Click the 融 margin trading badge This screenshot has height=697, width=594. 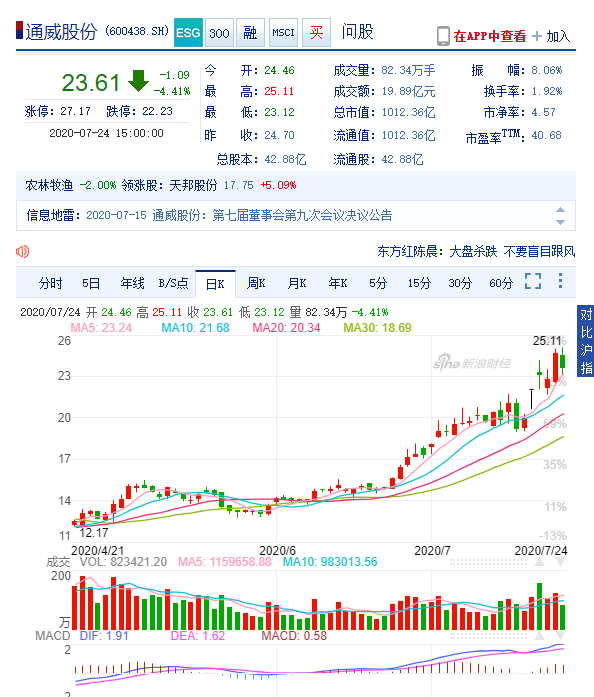250,32
